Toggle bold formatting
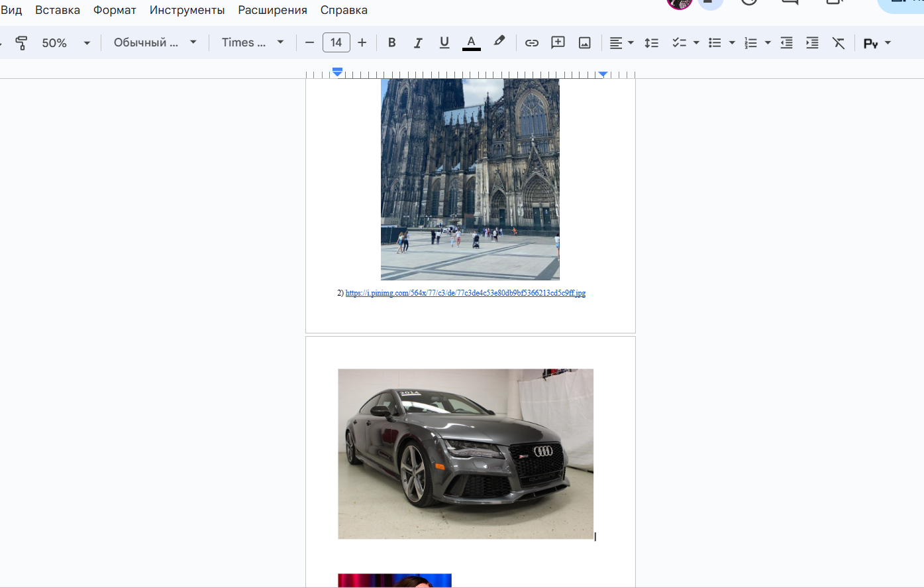Image resolution: width=924 pixels, height=588 pixels. click(391, 42)
